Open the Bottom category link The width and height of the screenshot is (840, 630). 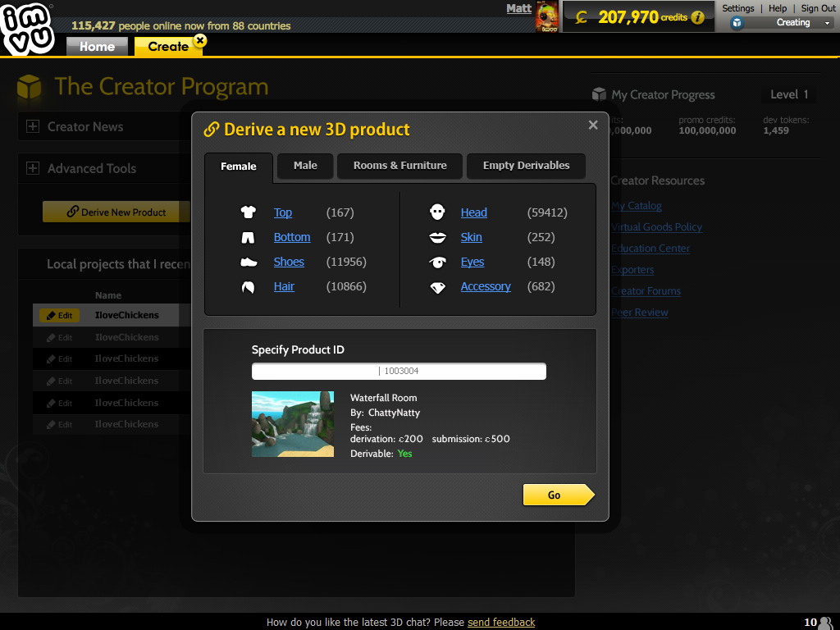coord(292,237)
